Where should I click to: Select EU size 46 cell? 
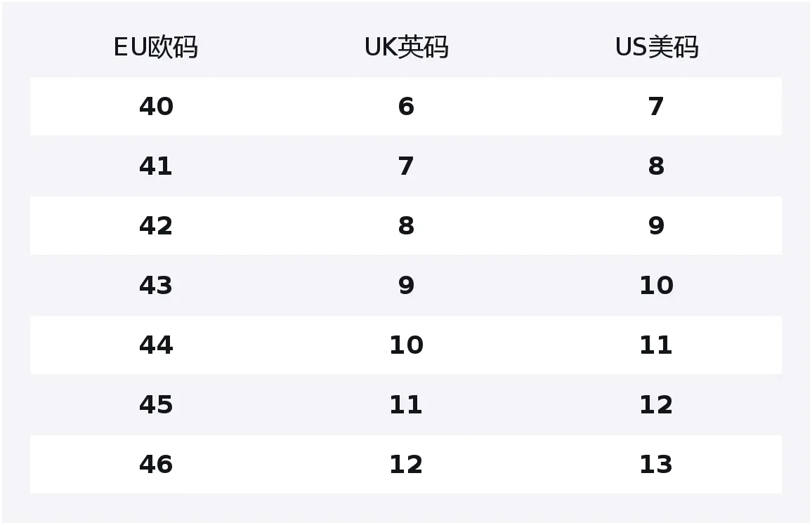(x=156, y=465)
